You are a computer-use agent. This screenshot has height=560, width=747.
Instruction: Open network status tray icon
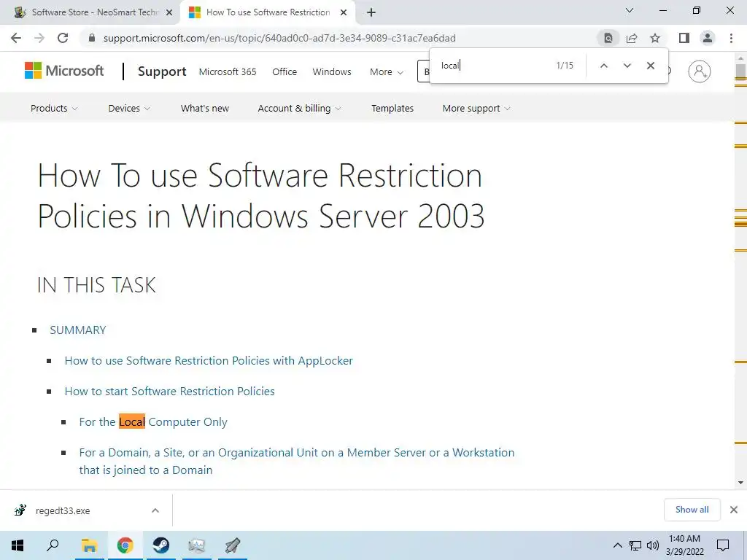pos(635,545)
